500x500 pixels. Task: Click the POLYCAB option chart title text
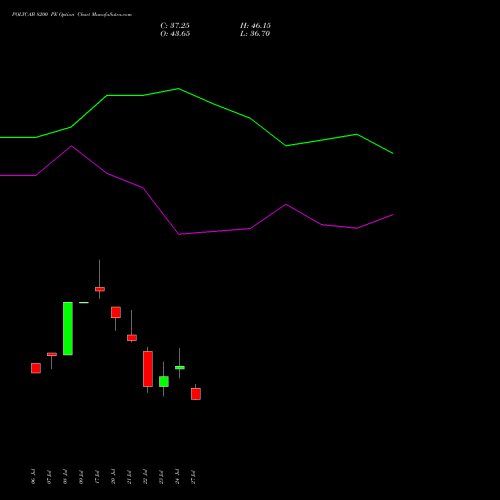(72, 15)
